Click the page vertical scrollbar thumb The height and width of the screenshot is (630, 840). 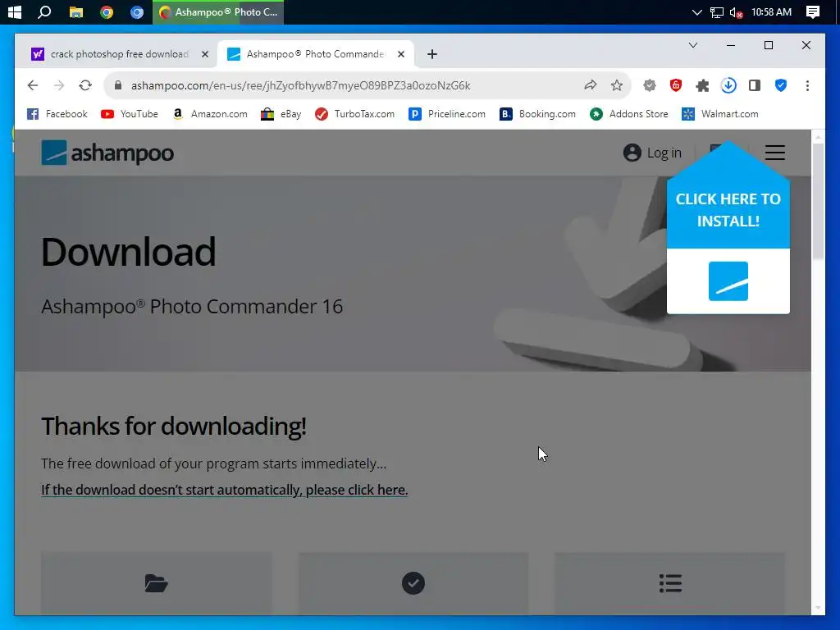click(x=818, y=202)
